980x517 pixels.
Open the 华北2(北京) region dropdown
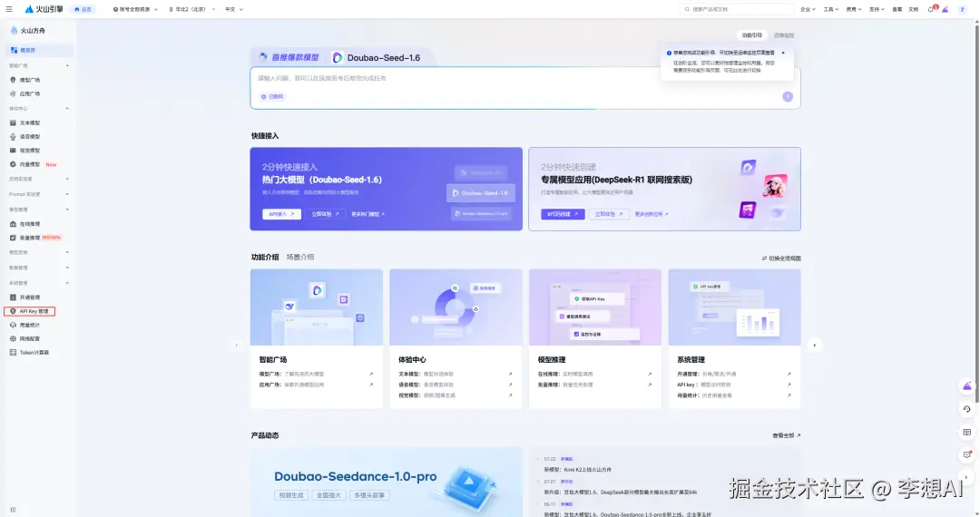click(191, 9)
